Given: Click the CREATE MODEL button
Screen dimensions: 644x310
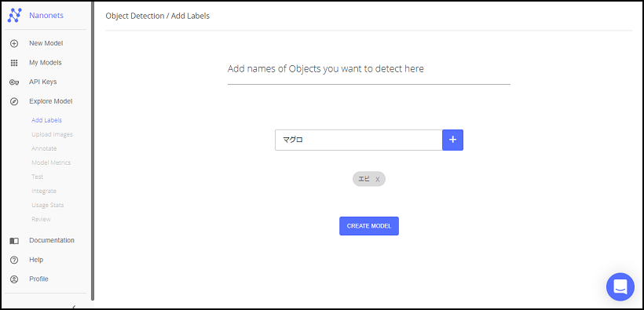Looking at the screenshot, I should [x=369, y=226].
